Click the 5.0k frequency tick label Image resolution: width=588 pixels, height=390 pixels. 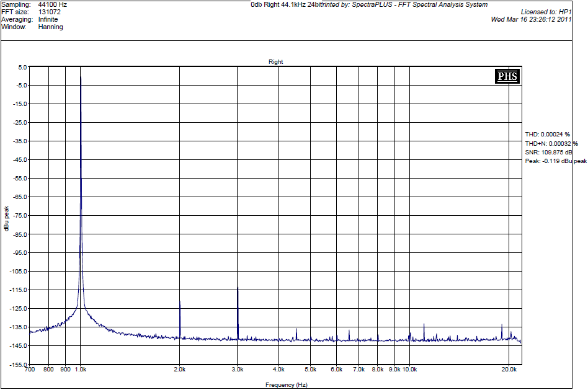tap(311, 370)
